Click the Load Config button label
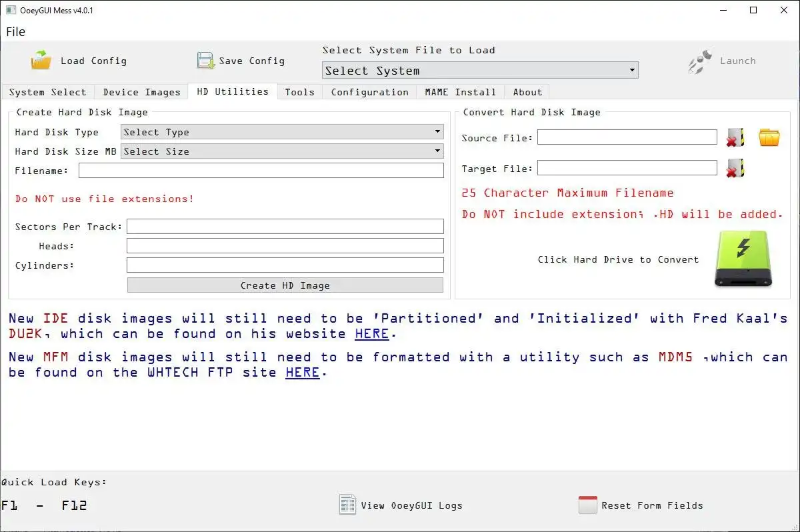Viewport: 800px width, 532px height. click(93, 61)
